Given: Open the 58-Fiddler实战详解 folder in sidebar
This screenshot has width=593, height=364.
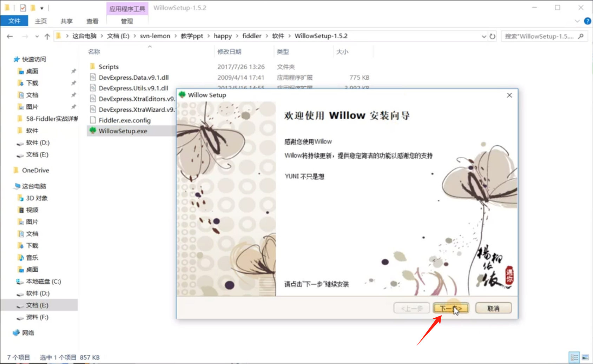Looking at the screenshot, I should pyautogui.click(x=52, y=119).
